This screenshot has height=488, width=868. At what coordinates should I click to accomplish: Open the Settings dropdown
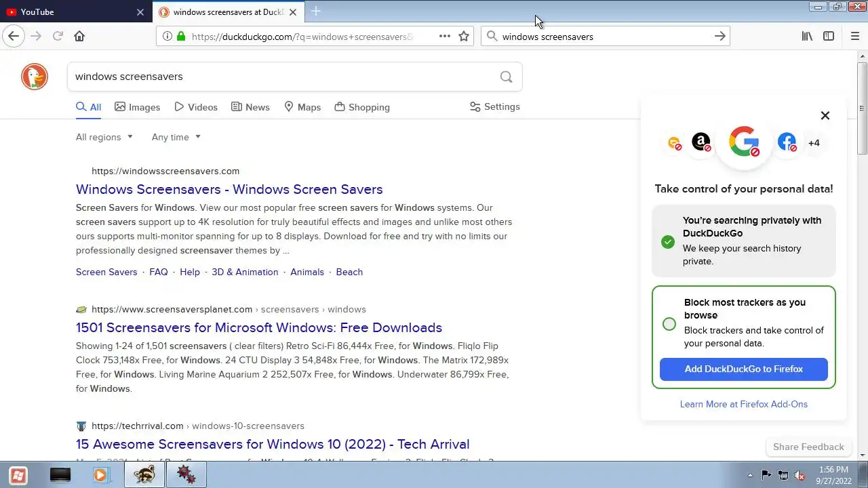pyautogui.click(x=494, y=106)
